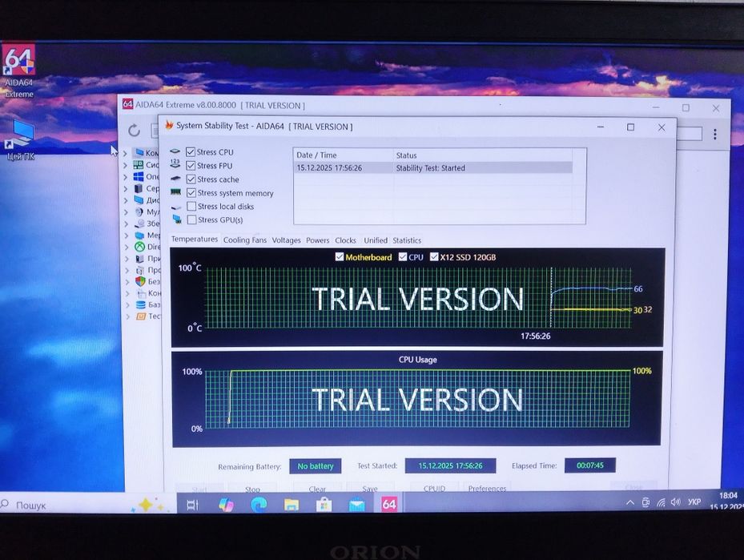Switch the УКР keyboard language indicator

694,502
